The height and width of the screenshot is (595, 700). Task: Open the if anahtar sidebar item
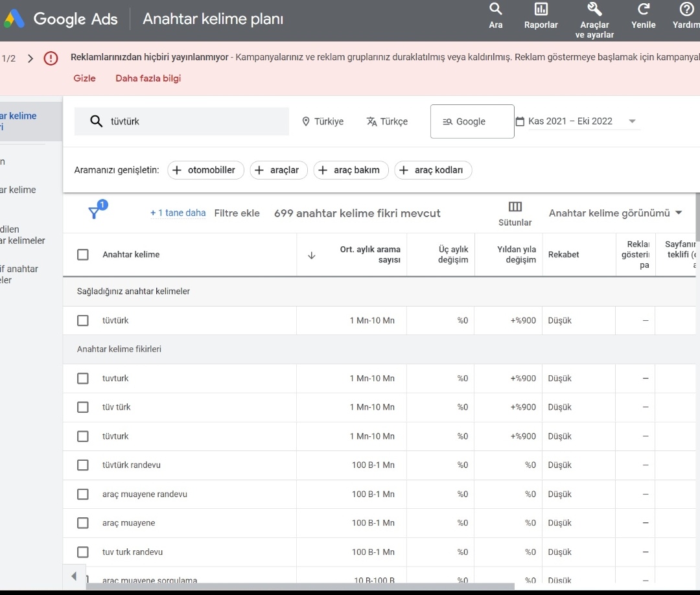point(19,275)
